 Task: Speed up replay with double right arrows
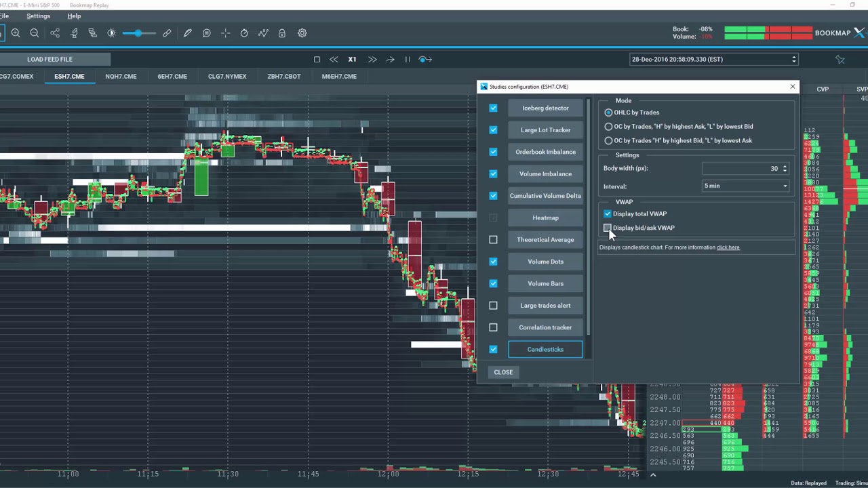[372, 60]
